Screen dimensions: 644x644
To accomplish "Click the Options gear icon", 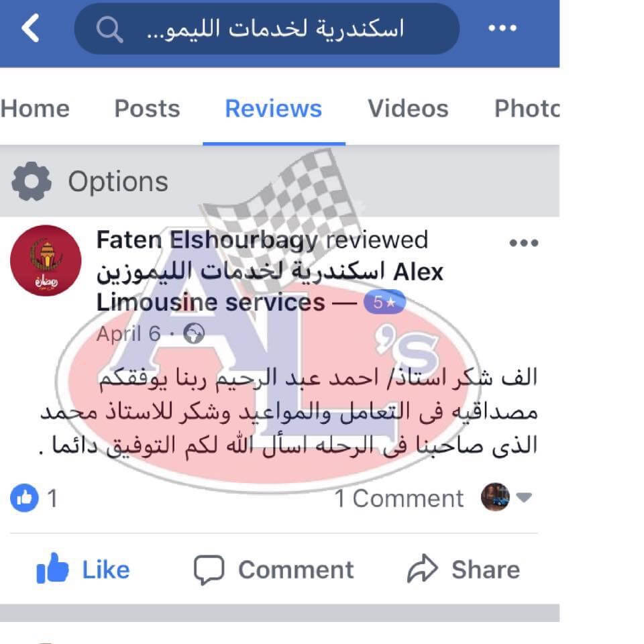I will [32, 181].
